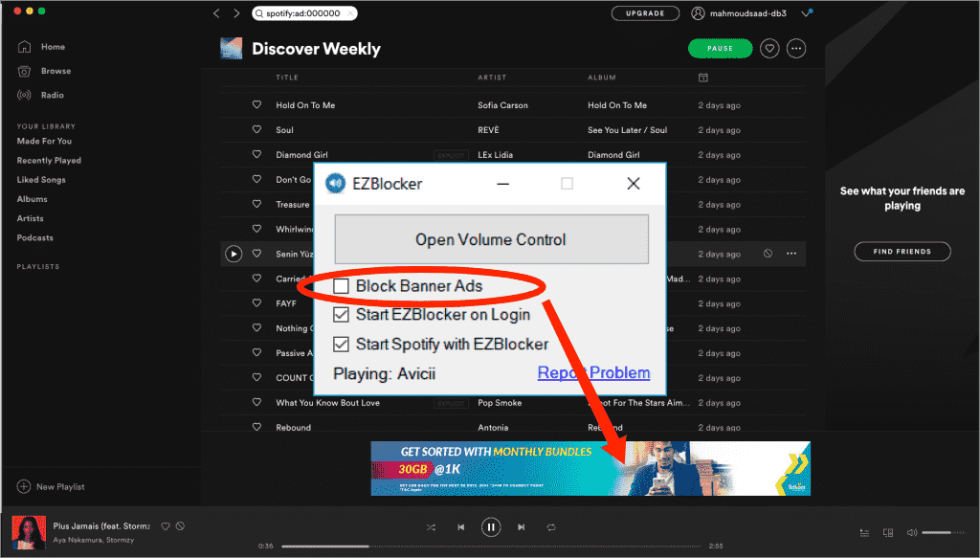980x558 pixels.
Task: Sort the list by TITLE column
Action: coord(287,78)
